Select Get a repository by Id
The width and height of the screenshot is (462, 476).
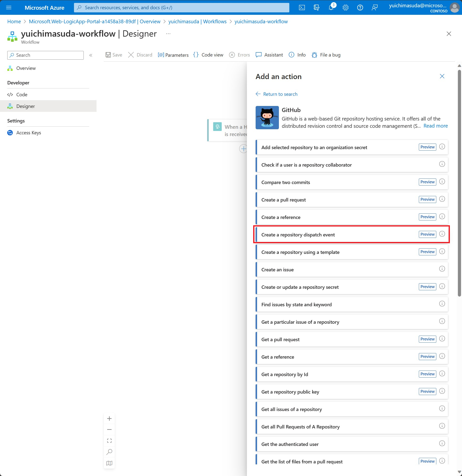pos(352,374)
